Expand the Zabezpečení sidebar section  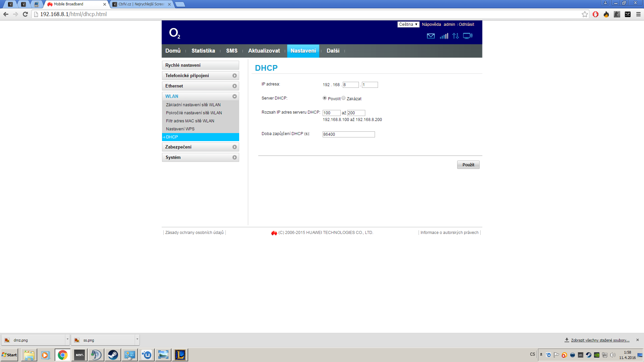200,147
